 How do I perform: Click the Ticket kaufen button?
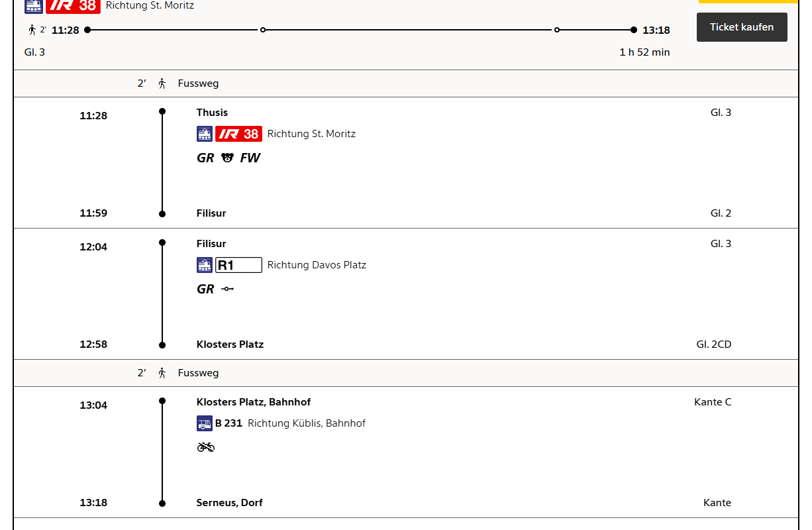point(742,27)
